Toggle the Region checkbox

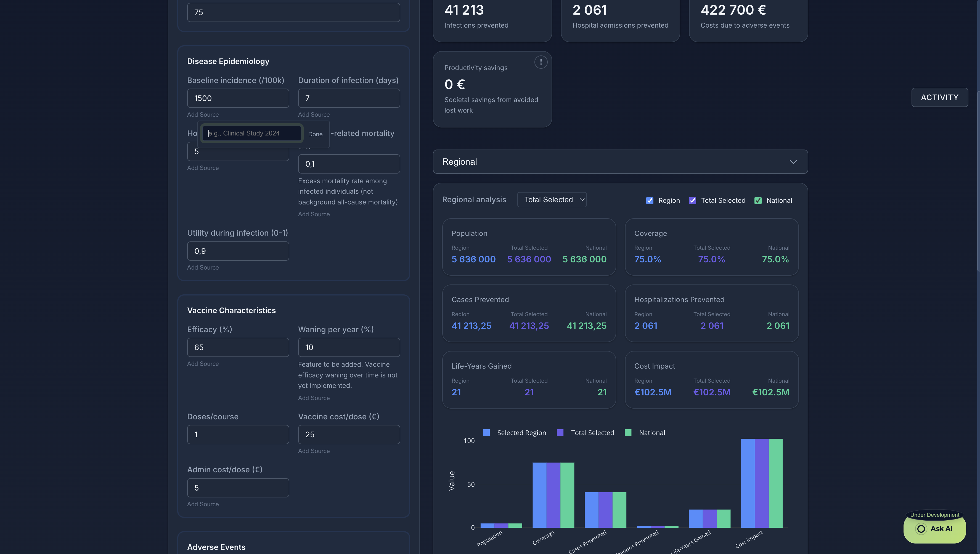650,201
